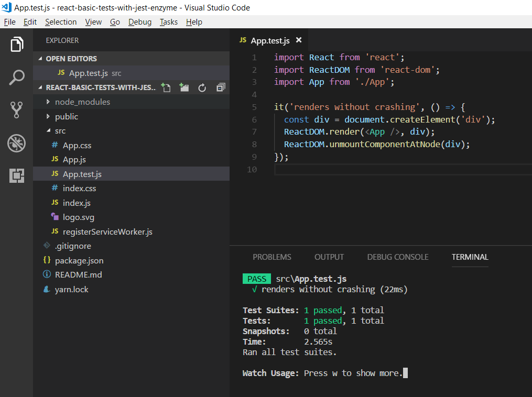Open the Debug view icon
The width and height of the screenshot is (532, 397).
[x=16, y=143]
